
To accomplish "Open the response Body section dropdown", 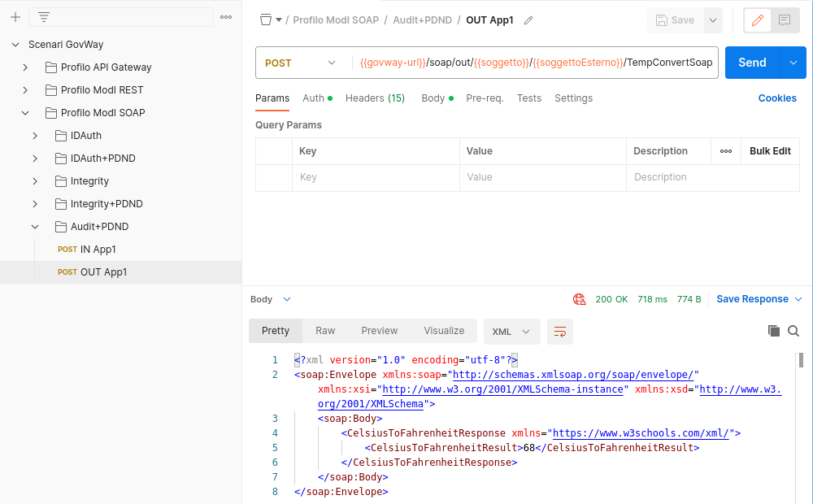I will click(x=287, y=299).
